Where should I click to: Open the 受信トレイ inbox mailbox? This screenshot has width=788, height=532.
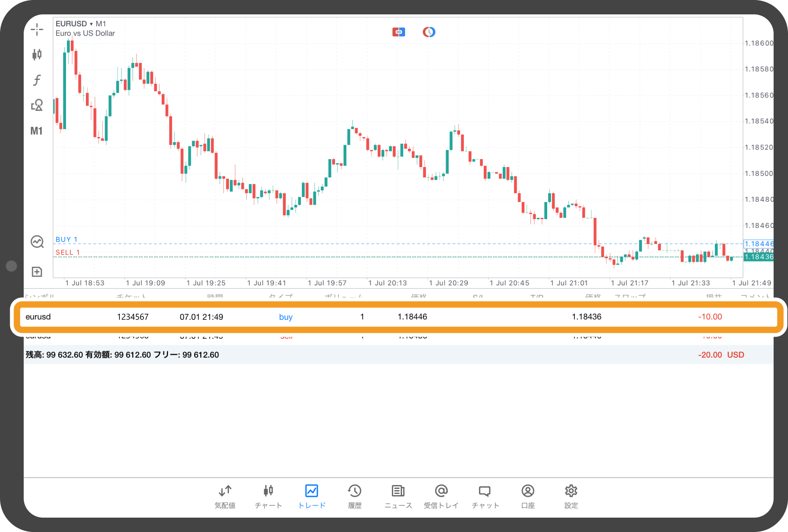point(441,496)
